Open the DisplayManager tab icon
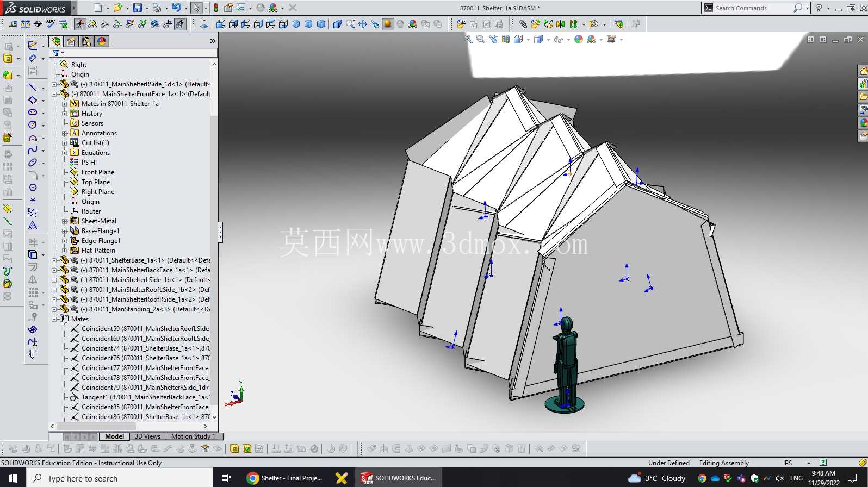Image resolution: width=868 pixels, height=487 pixels. [102, 41]
